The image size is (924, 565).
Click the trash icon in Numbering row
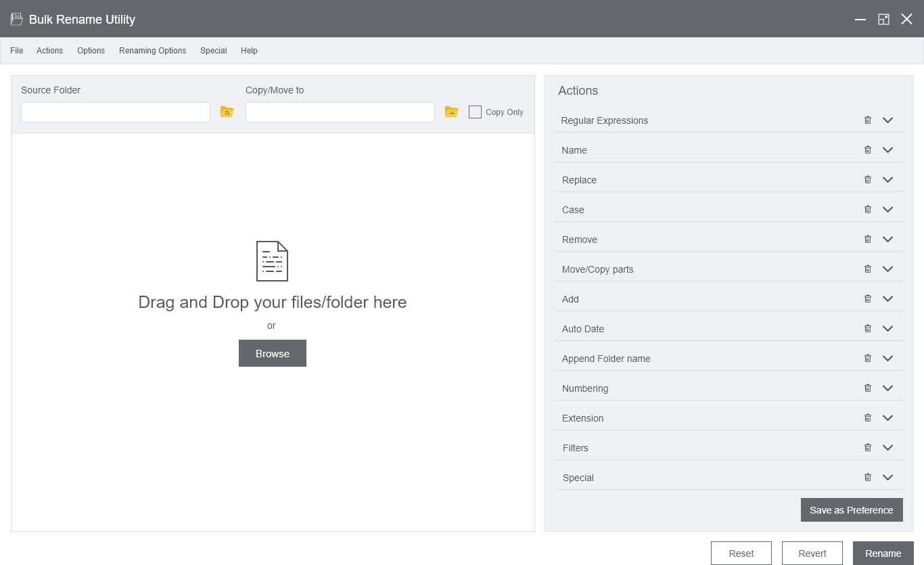point(868,388)
